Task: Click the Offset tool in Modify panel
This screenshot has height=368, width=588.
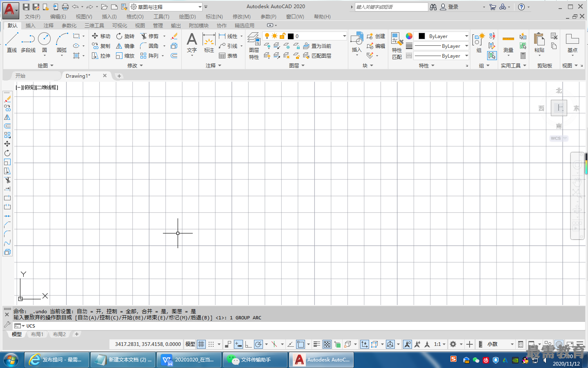Action: 174,56
